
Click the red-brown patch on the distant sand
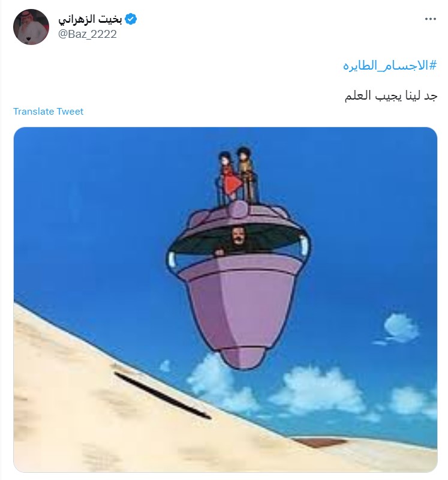point(319,442)
